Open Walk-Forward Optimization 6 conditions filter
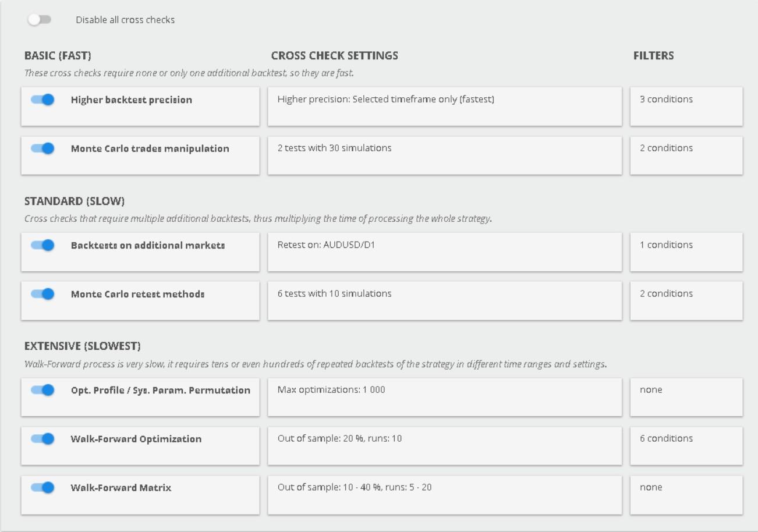 [686, 445]
